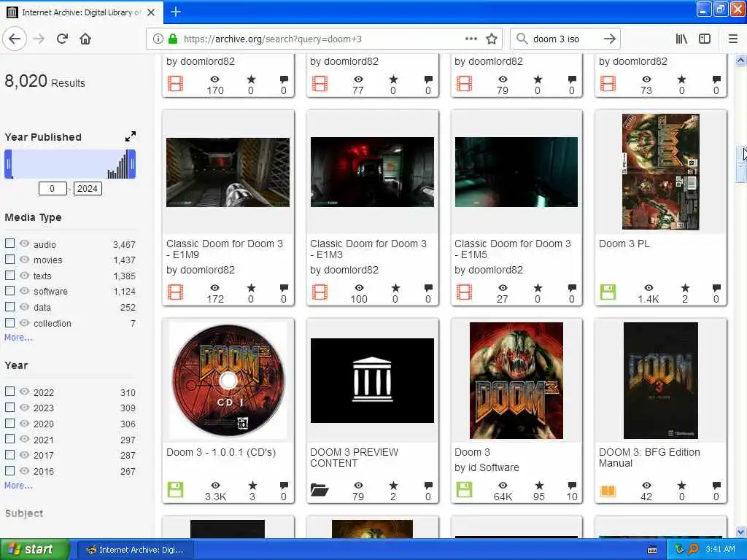Reload the page with the refresh icon
This screenshot has height=560, width=747.
pyautogui.click(x=62, y=39)
